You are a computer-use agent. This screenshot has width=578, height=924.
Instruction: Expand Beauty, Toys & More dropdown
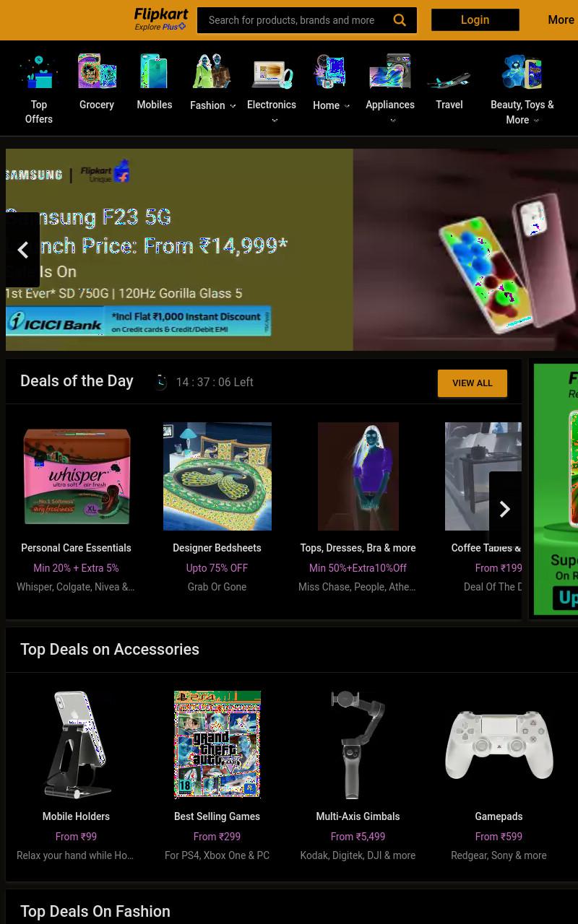536,121
